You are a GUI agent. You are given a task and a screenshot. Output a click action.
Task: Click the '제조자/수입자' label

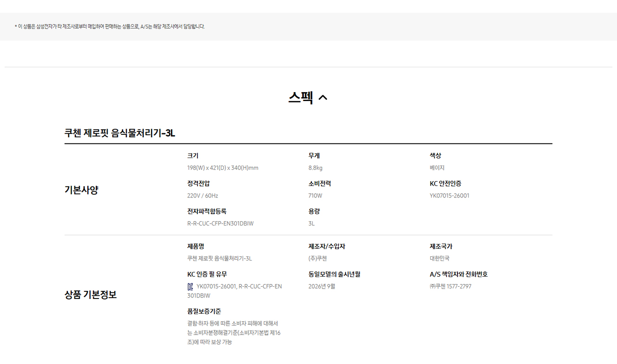(327, 247)
